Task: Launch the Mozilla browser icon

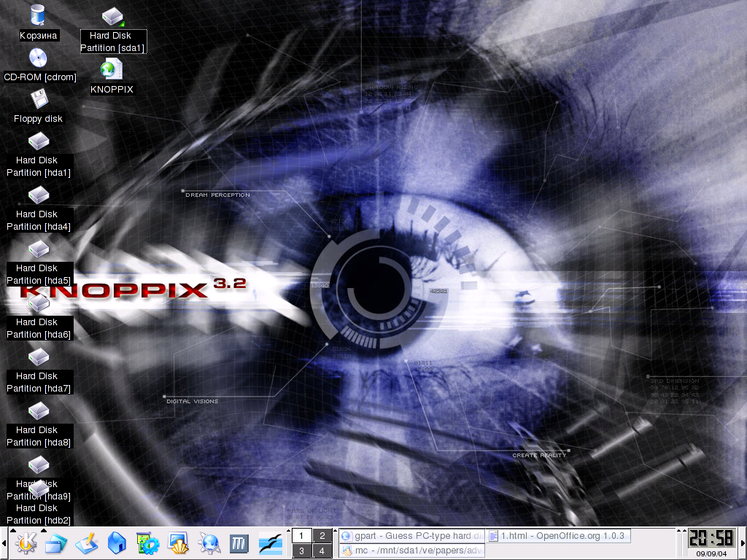Action: (x=239, y=543)
